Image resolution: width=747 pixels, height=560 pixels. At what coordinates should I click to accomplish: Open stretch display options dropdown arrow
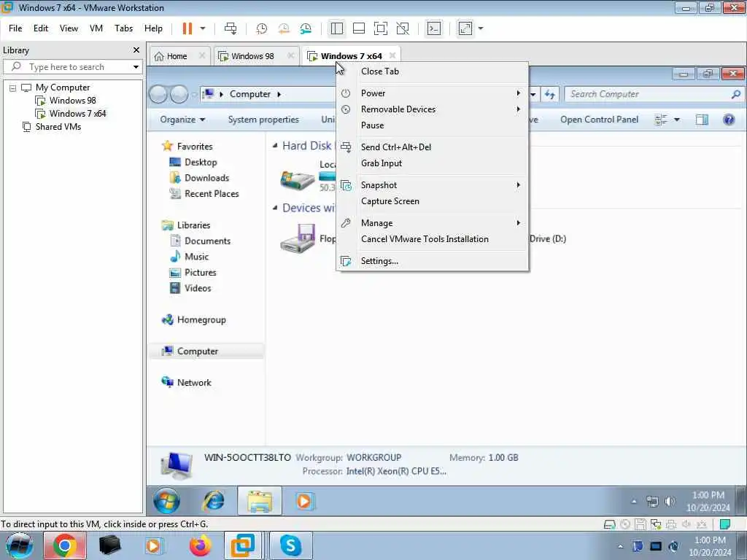click(x=481, y=28)
